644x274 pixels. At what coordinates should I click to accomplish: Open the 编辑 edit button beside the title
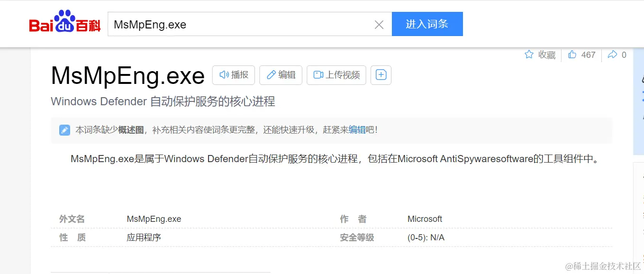tap(281, 75)
